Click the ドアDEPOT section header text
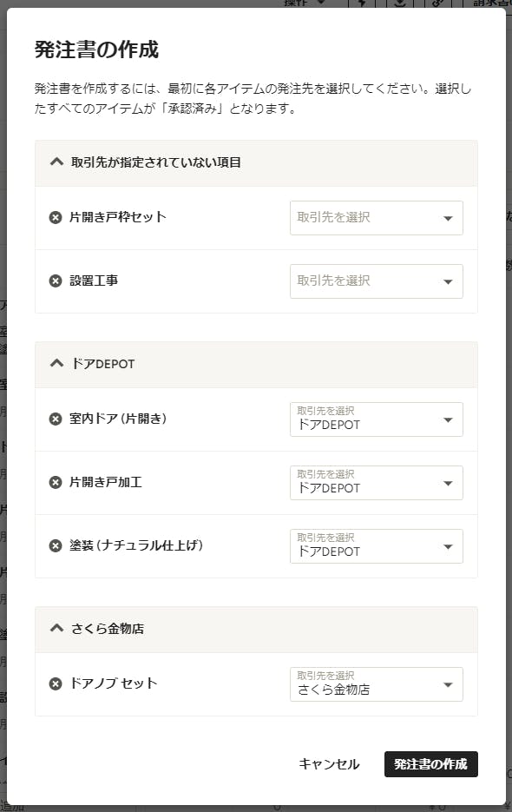The image size is (512, 812). pyautogui.click(x=103, y=364)
